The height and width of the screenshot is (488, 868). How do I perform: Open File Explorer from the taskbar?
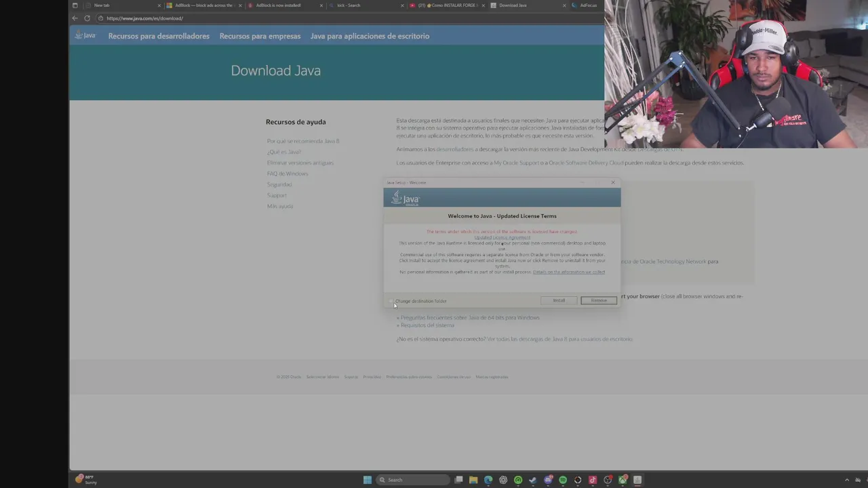(x=473, y=480)
